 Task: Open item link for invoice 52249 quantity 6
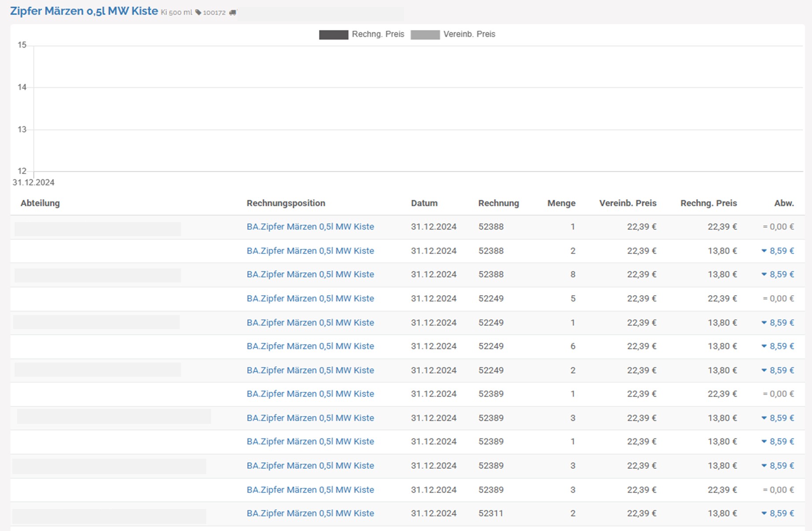pos(310,346)
